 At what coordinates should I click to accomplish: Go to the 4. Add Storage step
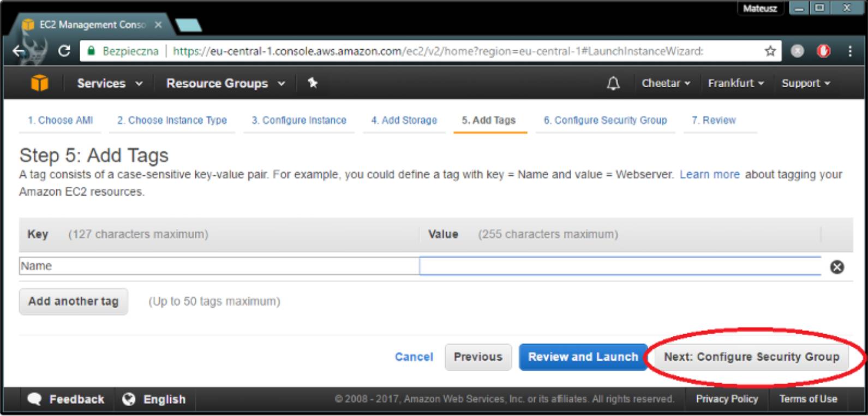click(x=404, y=120)
